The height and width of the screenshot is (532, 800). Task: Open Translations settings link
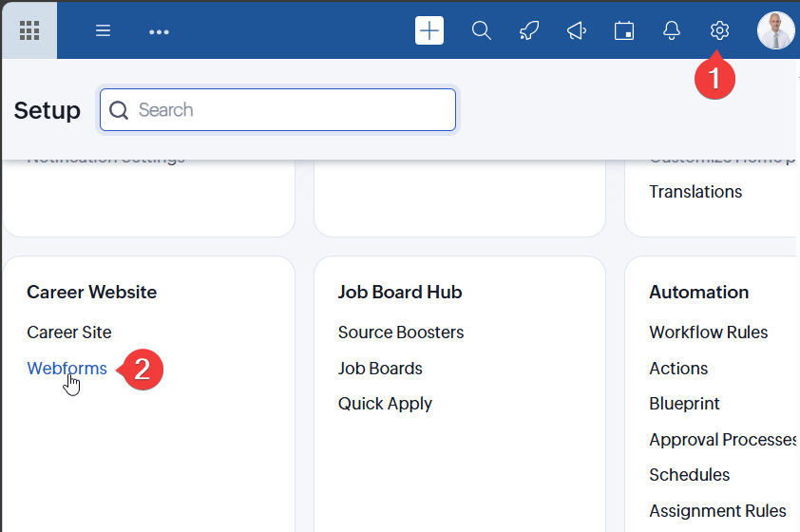tap(695, 192)
